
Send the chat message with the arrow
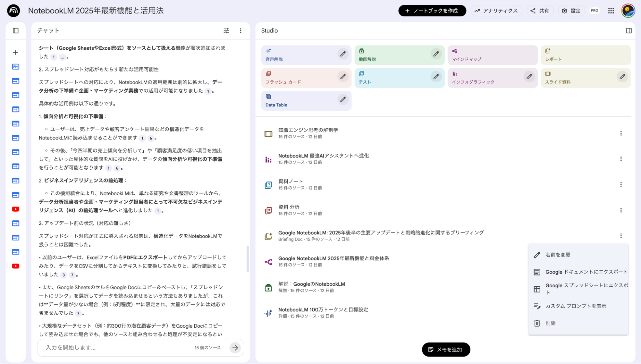click(x=236, y=348)
